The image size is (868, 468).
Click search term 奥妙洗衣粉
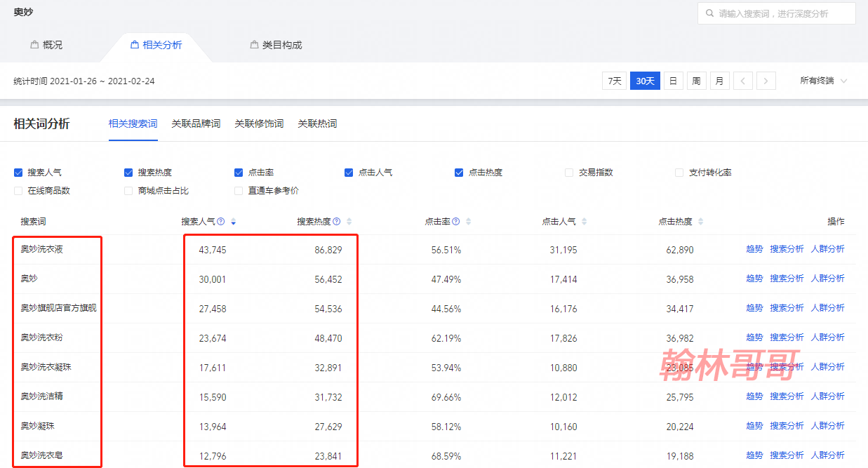41,337
